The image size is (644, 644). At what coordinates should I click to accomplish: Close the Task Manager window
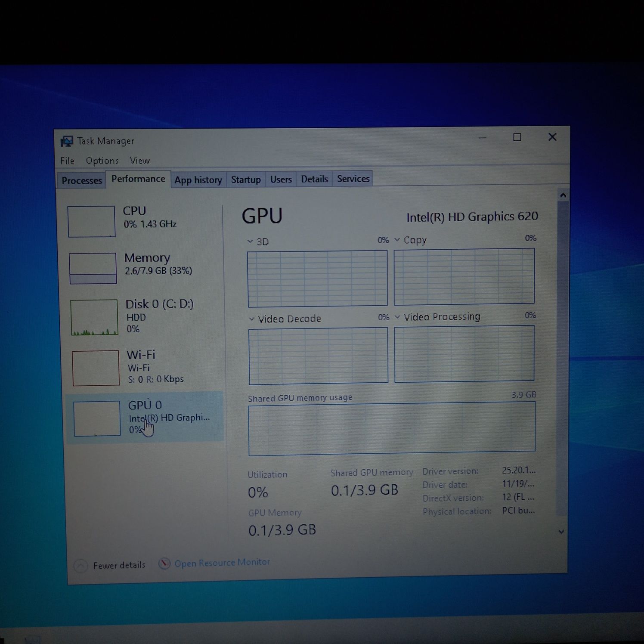click(x=552, y=137)
